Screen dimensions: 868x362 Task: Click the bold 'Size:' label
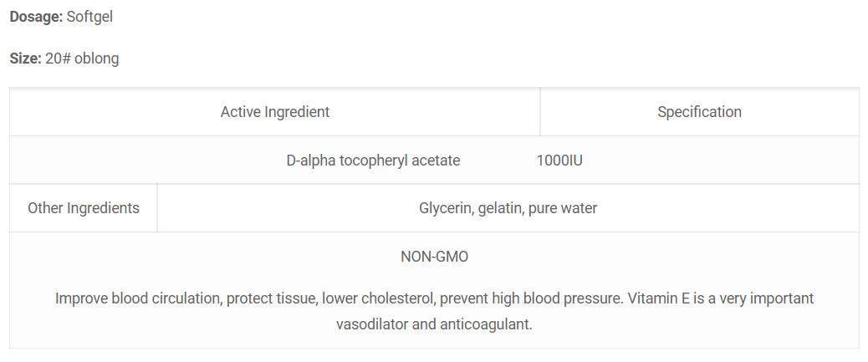(25, 59)
